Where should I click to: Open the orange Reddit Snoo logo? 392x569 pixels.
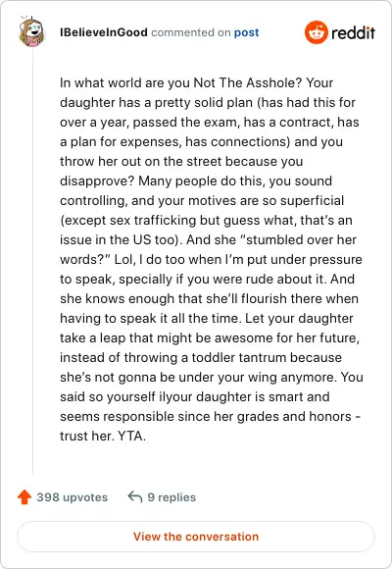[317, 32]
